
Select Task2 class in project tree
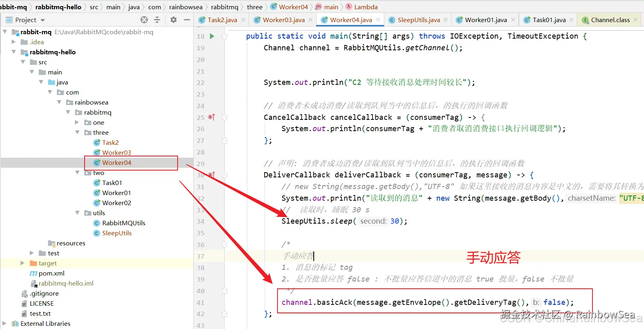tap(110, 142)
